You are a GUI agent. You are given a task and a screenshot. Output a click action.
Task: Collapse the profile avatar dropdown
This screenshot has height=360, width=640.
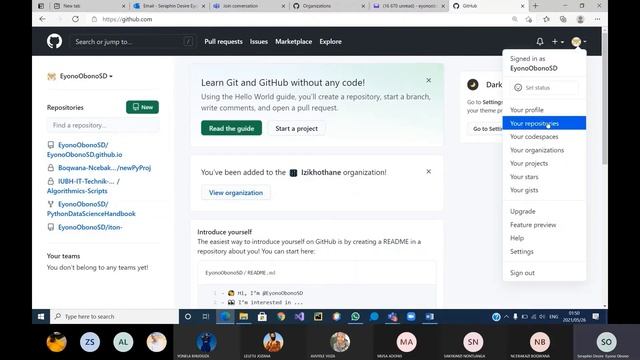[579, 42]
